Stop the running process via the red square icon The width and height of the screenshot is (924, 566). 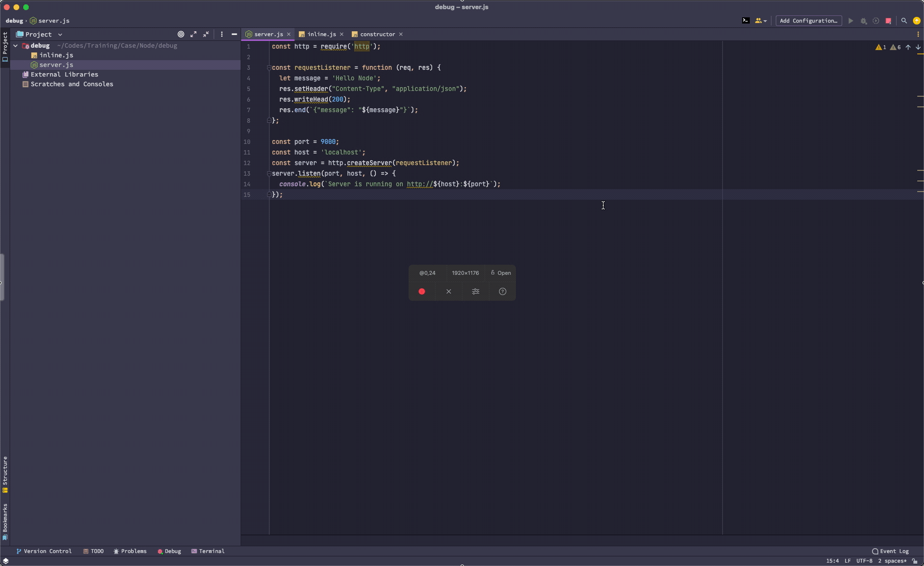(x=888, y=21)
